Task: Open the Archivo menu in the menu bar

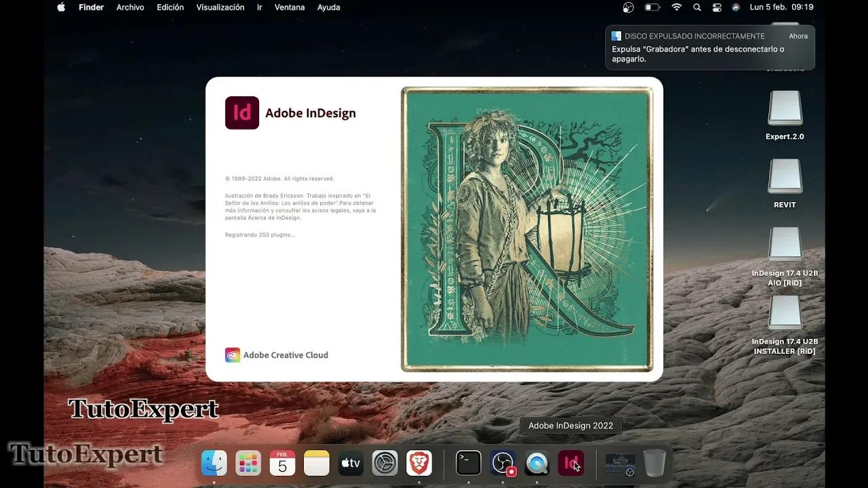Action: coord(130,7)
